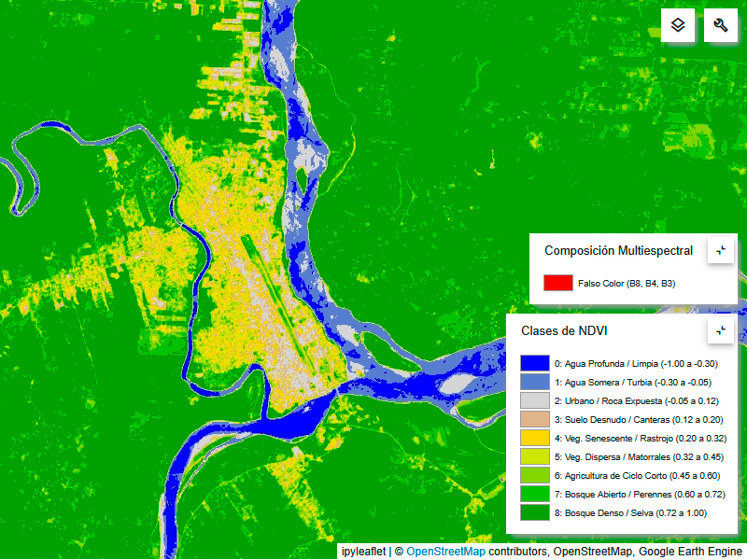Click label '1: Agua Somera / Turbia (-0.30 a -0.05)'
This screenshot has height=560, width=747.
coord(633,383)
